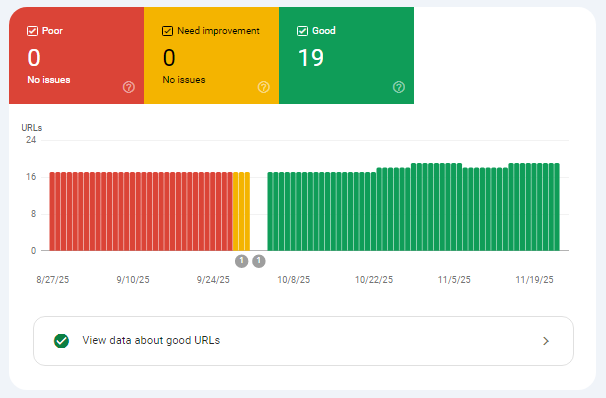Uncheck the Poor checkbox
This screenshot has height=398, width=606.
point(32,31)
